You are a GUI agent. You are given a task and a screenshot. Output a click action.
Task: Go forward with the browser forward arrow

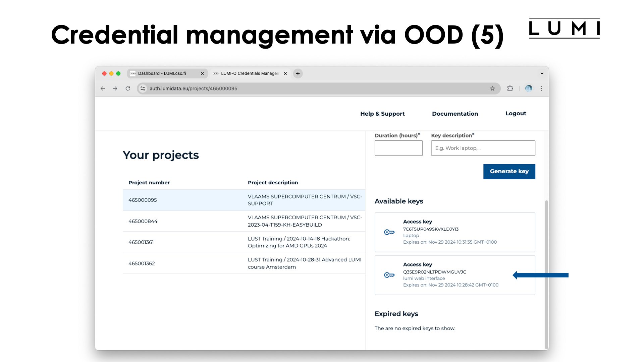pyautogui.click(x=115, y=88)
